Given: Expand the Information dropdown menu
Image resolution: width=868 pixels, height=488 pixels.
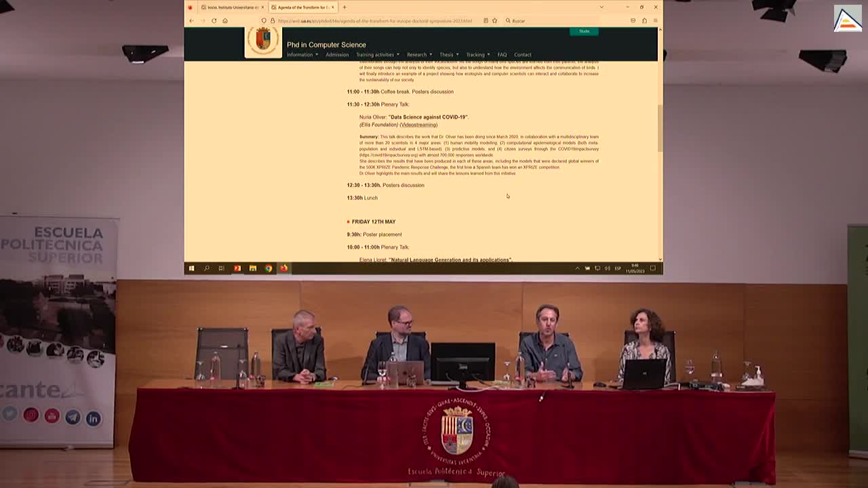Looking at the screenshot, I should point(302,55).
